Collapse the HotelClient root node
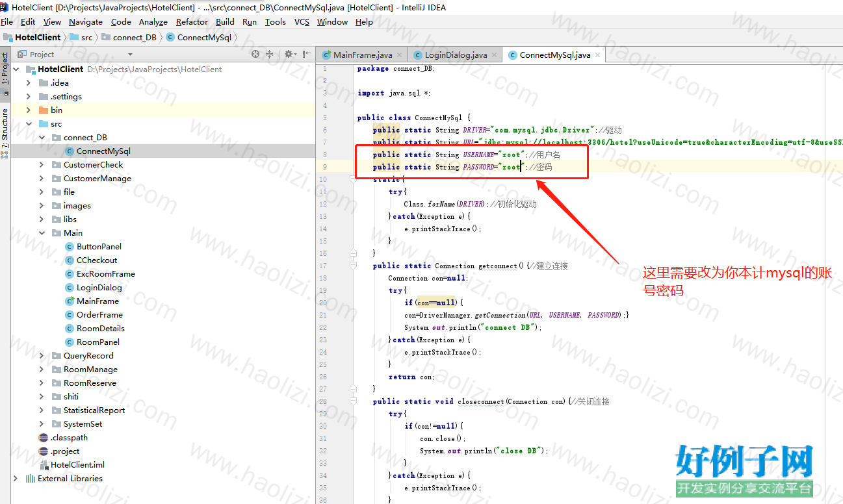The width and height of the screenshot is (843, 504). 16,69
